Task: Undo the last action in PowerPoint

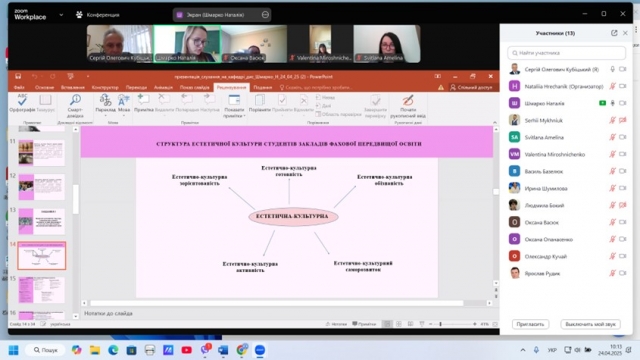Action: (34, 76)
